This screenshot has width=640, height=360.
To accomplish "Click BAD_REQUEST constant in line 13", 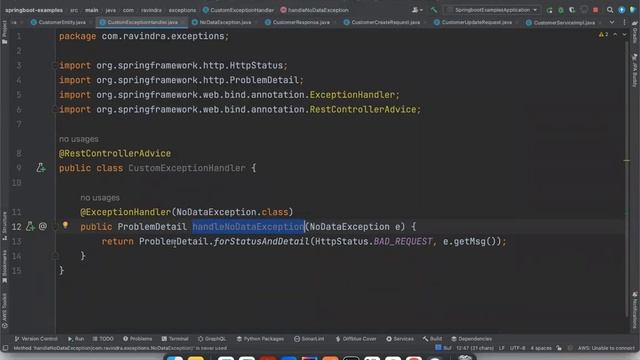I will pos(402,241).
